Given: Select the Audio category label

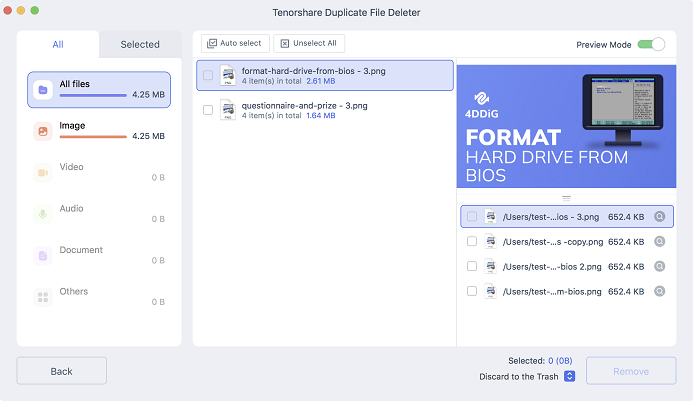Looking at the screenshot, I should click(71, 208).
